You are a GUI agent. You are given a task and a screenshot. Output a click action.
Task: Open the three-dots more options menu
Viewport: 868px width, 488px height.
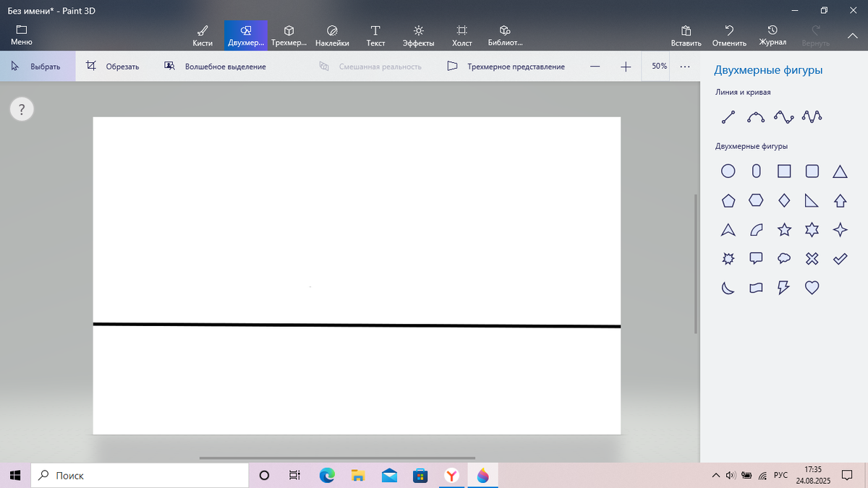tap(685, 67)
